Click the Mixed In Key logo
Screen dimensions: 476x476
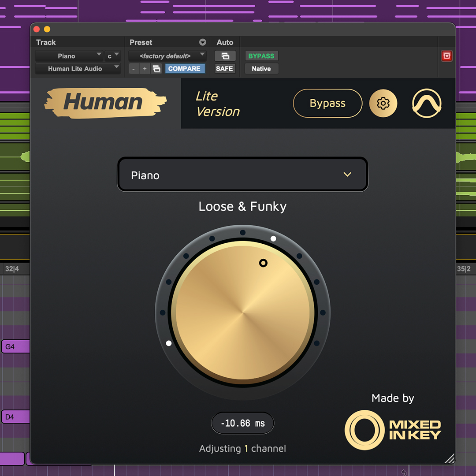click(393, 430)
